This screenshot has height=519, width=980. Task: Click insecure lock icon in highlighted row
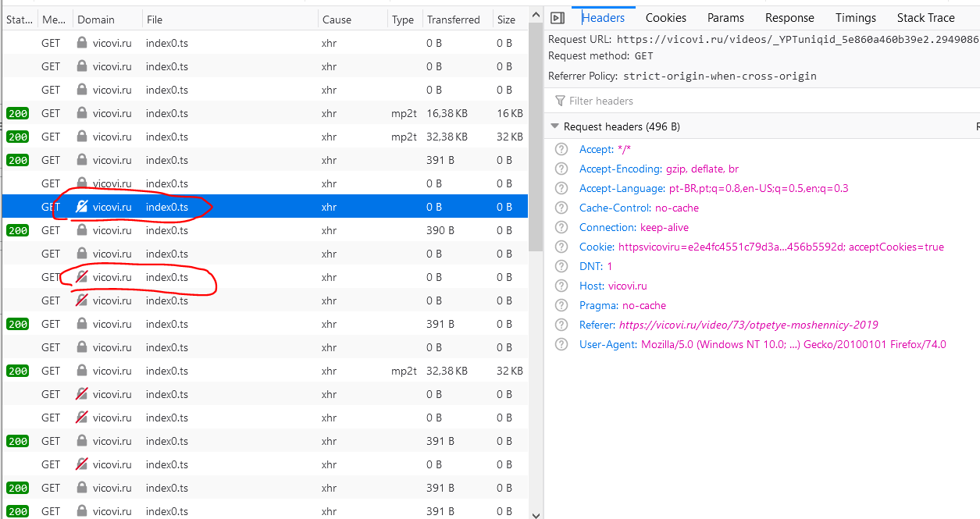click(x=82, y=207)
